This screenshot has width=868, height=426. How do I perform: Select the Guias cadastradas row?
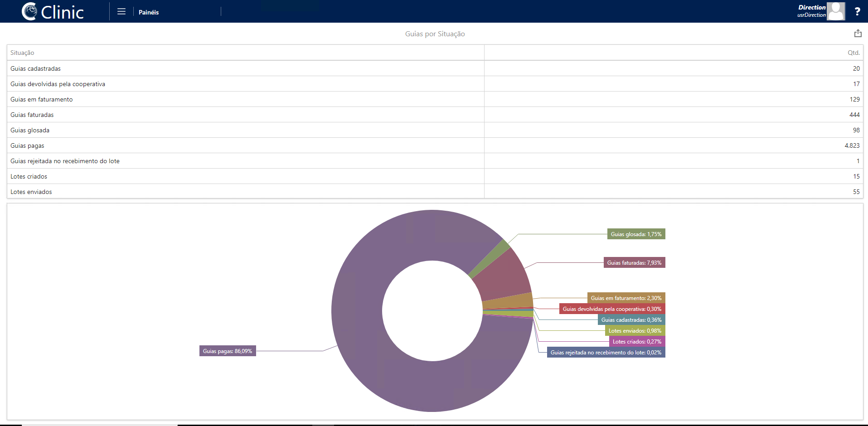(x=435, y=68)
